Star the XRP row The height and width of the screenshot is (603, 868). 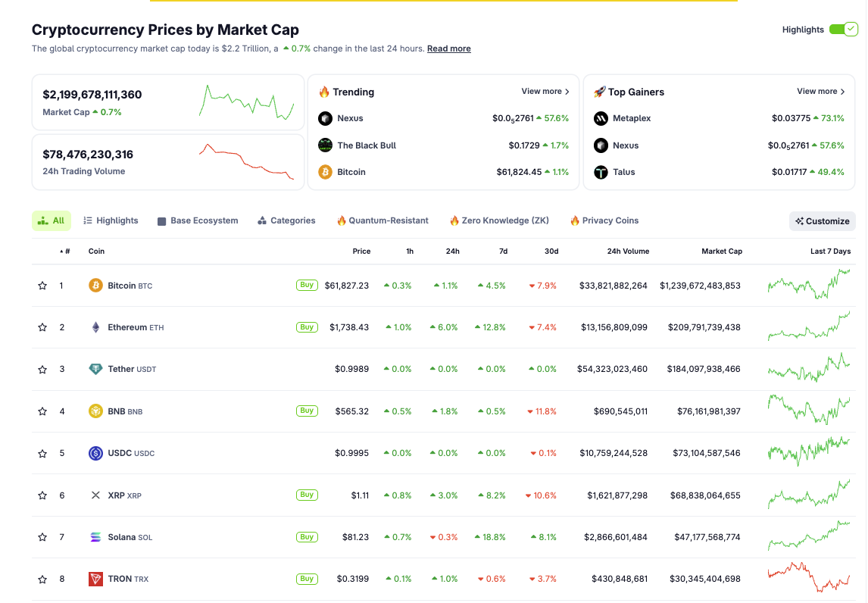point(42,495)
